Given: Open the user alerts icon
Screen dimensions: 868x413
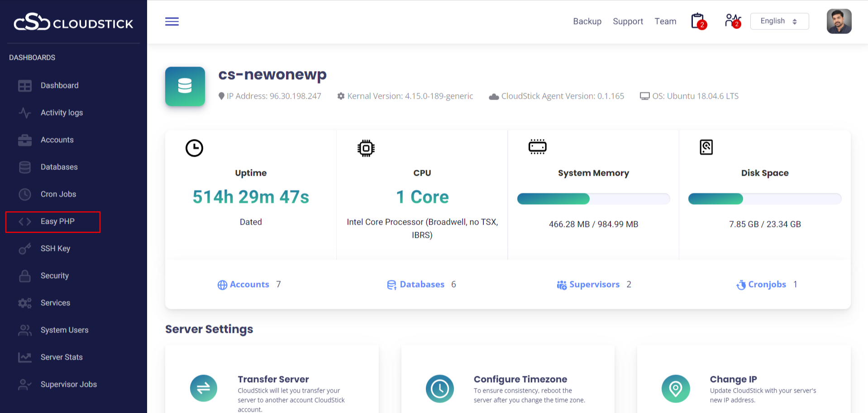Looking at the screenshot, I should pos(732,21).
